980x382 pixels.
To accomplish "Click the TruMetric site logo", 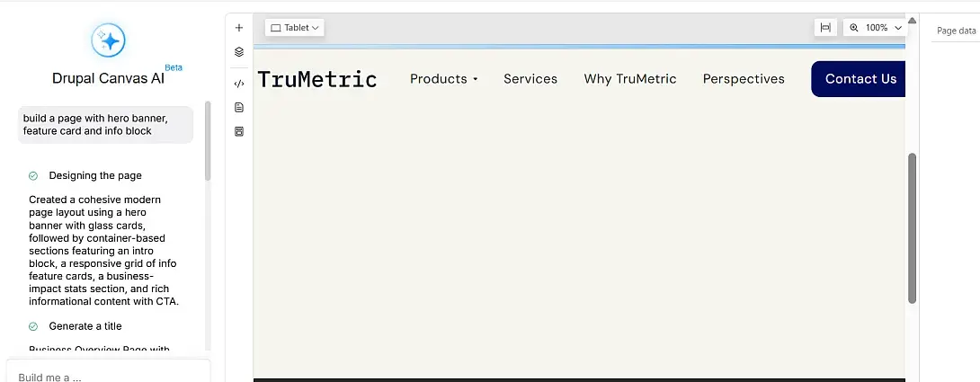I will click(x=316, y=79).
